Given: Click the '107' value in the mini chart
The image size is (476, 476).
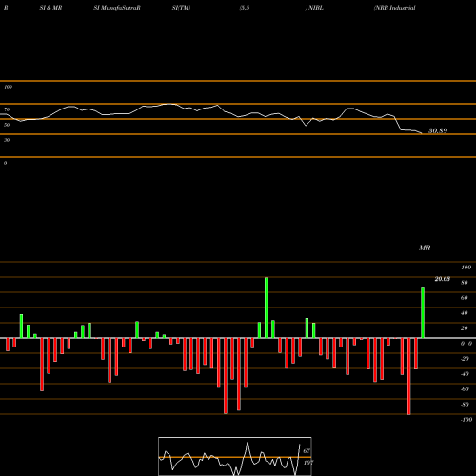Looking at the screenshot, I should (x=308, y=463).
